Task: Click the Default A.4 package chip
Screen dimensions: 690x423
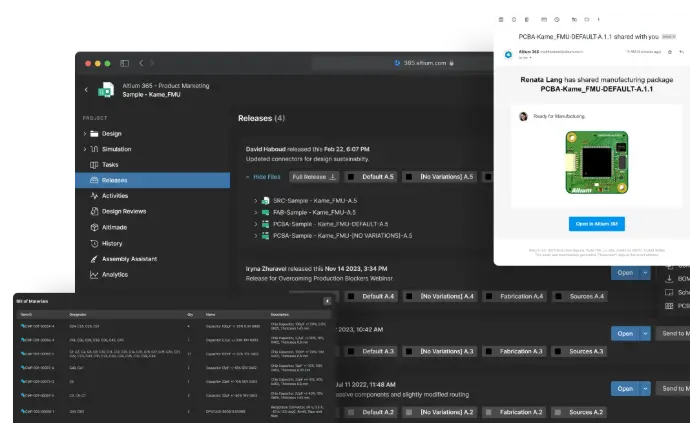Action: click(x=371, y=297)
